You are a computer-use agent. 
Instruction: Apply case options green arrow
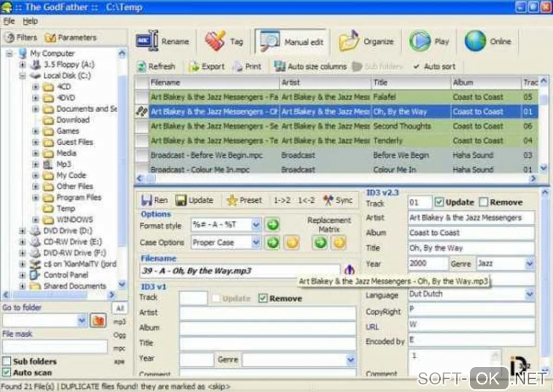click(272, 242)
